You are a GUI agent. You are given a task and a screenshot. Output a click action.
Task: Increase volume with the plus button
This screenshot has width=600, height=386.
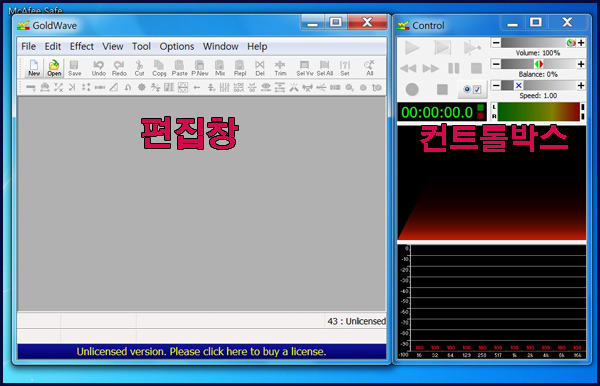pos(581,42)
